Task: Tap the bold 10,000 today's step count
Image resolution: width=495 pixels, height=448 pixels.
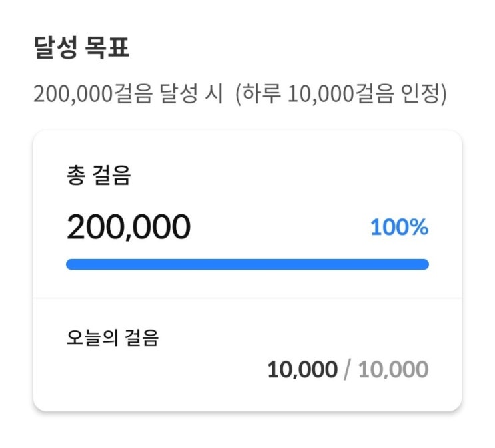Action: click(302, 369)
